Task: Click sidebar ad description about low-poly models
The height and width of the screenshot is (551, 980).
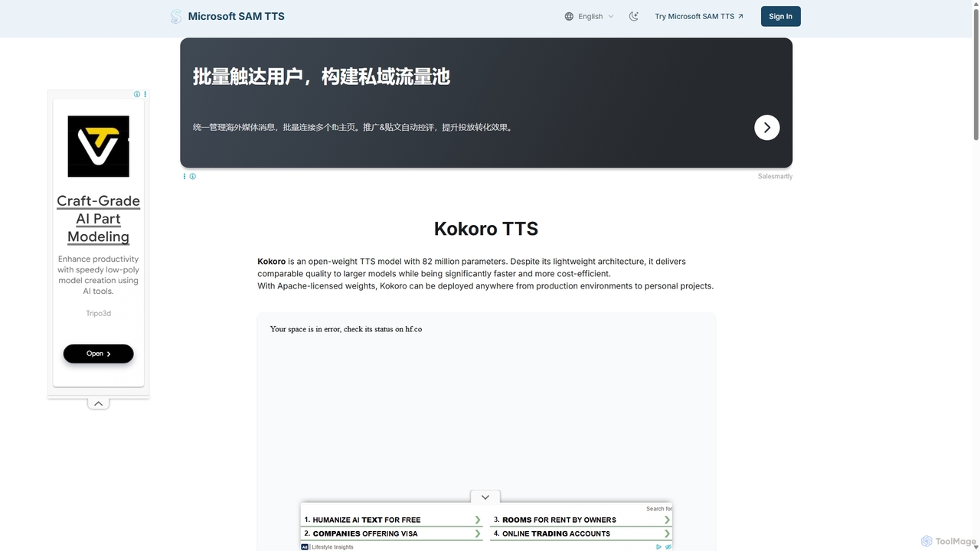Action: tap(98, 275)
